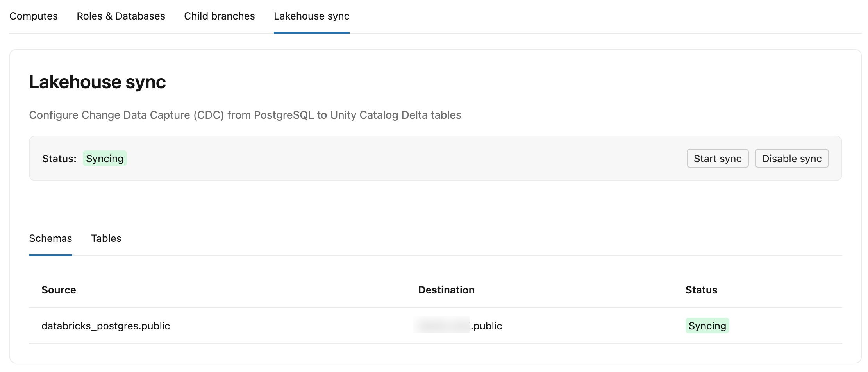Screen dimensions: 868x372
Task: Switch to Roles & Databases tab
Action: pos(121,16)
